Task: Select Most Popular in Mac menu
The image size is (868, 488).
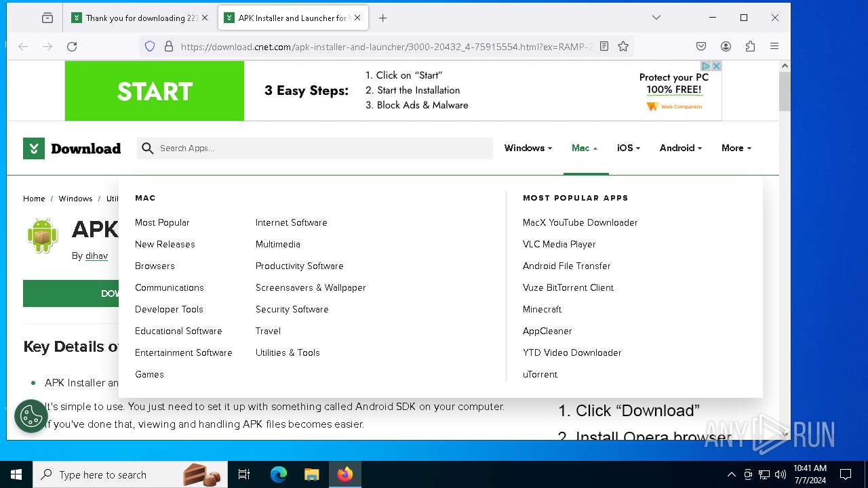Action: coord(162,222)
